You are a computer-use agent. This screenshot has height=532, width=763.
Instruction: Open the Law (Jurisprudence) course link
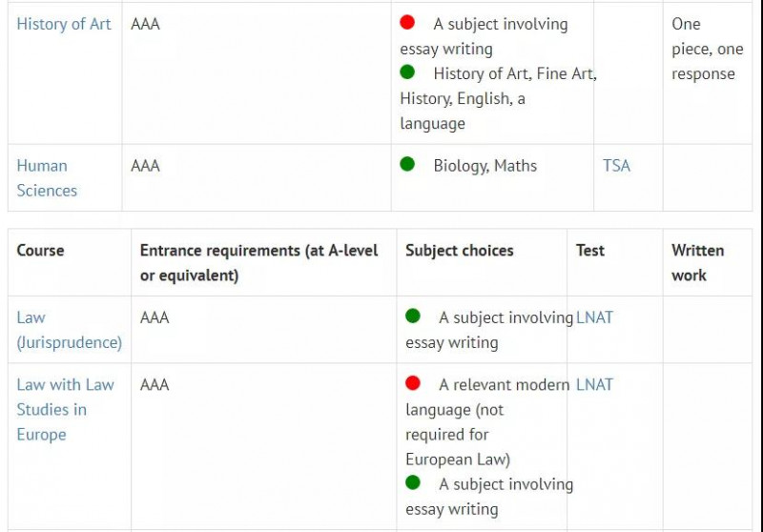[69, 330]
